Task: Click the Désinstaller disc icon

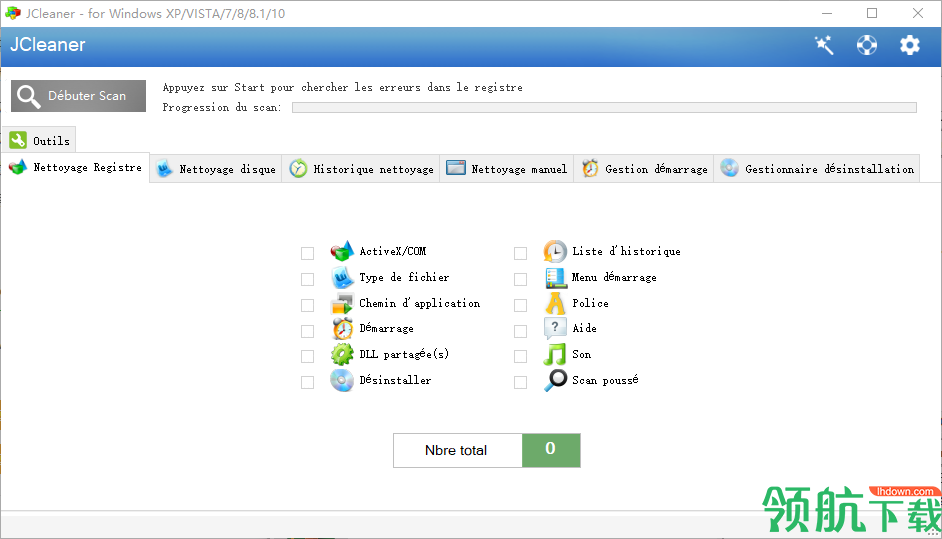Action: (x=342, y=380)
